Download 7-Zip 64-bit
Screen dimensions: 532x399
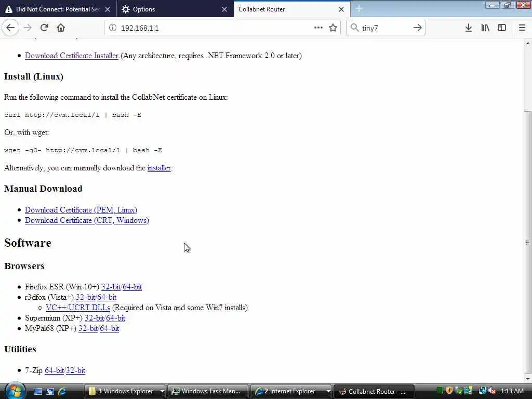(x=54, y=370)
